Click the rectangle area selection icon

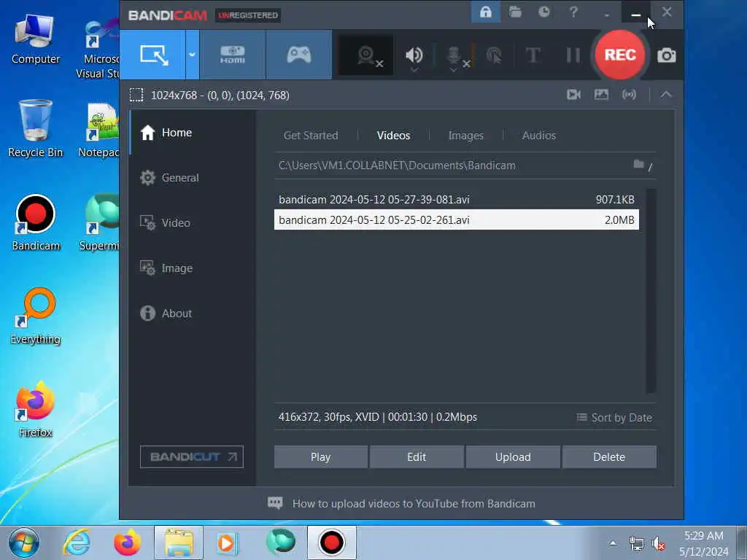(x=136, y=95)
